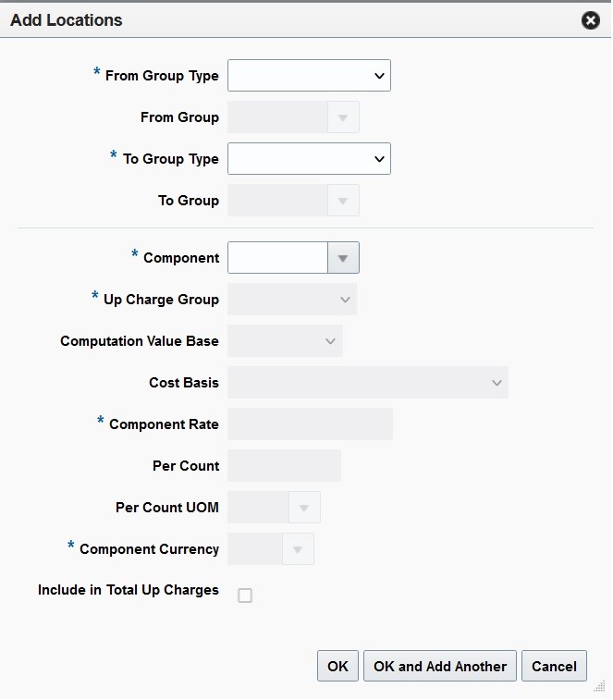Click the Per Count input field
The height and width of the screenshot is (700, 613).
point(285,466)
